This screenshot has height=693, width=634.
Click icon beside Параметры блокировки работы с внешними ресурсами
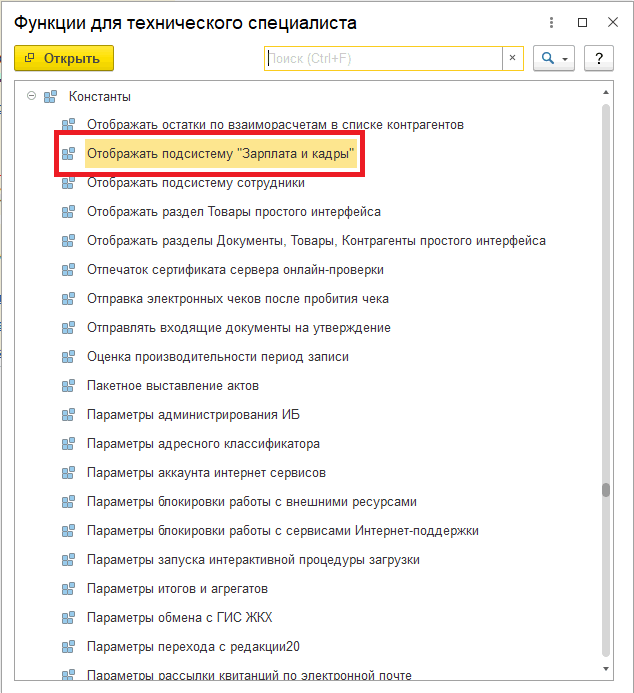(68, 502)
